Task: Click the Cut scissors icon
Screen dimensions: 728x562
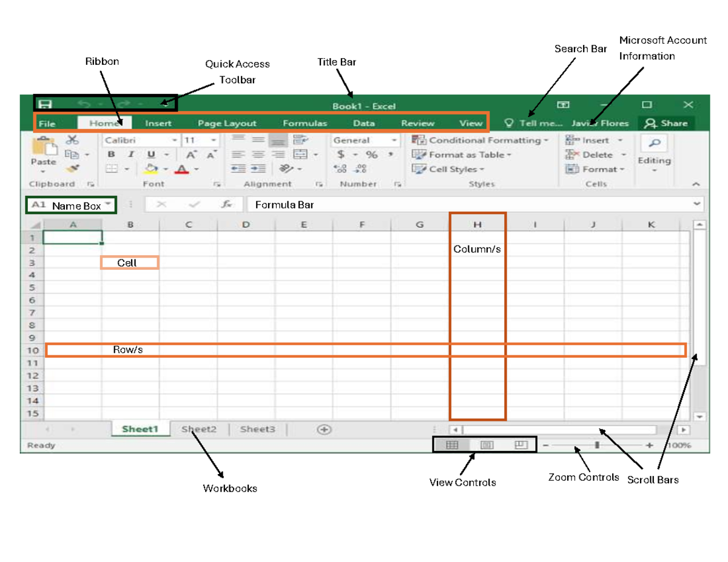Action: click(x=73, y=140)
